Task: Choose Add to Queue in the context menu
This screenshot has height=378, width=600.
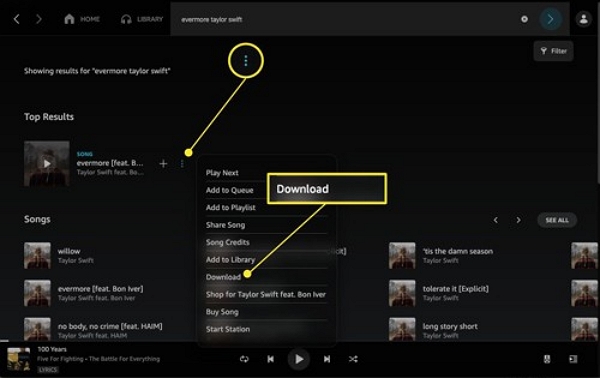Action: 230,190
